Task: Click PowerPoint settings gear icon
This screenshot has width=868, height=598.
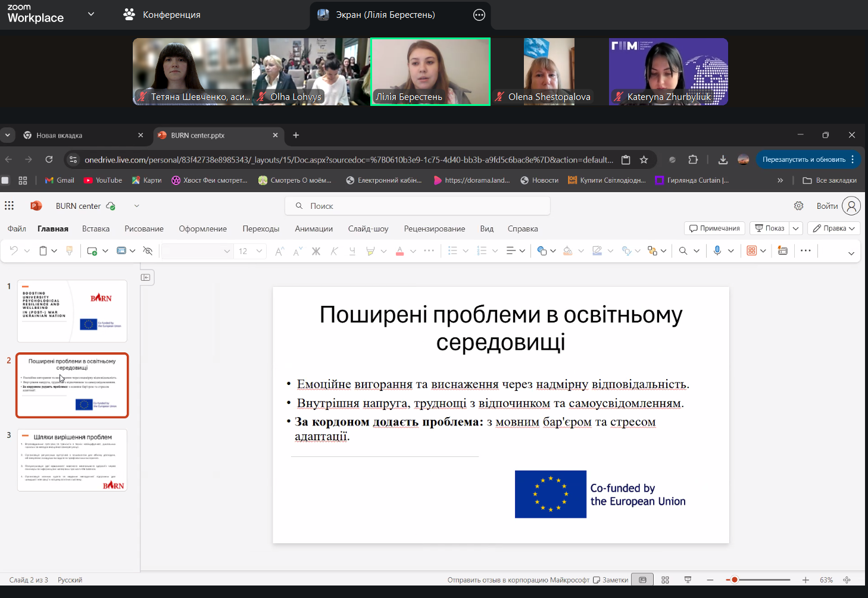Action: 798,206
